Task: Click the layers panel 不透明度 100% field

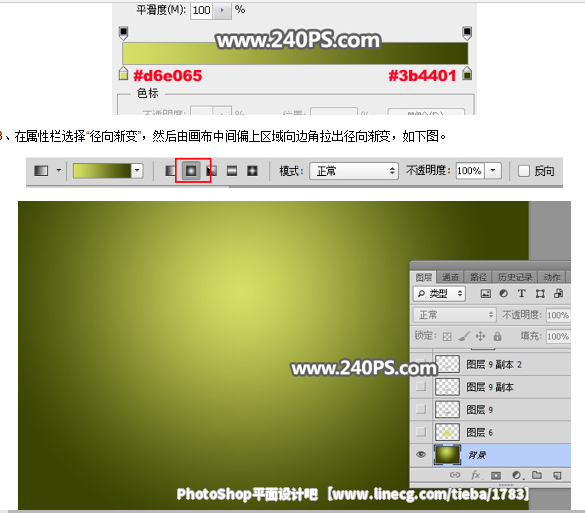Action: (558, 315)
